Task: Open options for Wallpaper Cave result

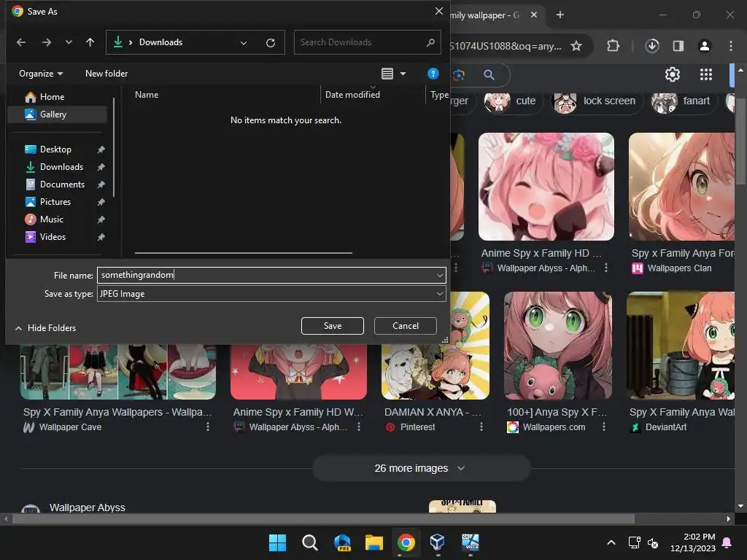Action: pyautogui.click(x=208, y=427)
